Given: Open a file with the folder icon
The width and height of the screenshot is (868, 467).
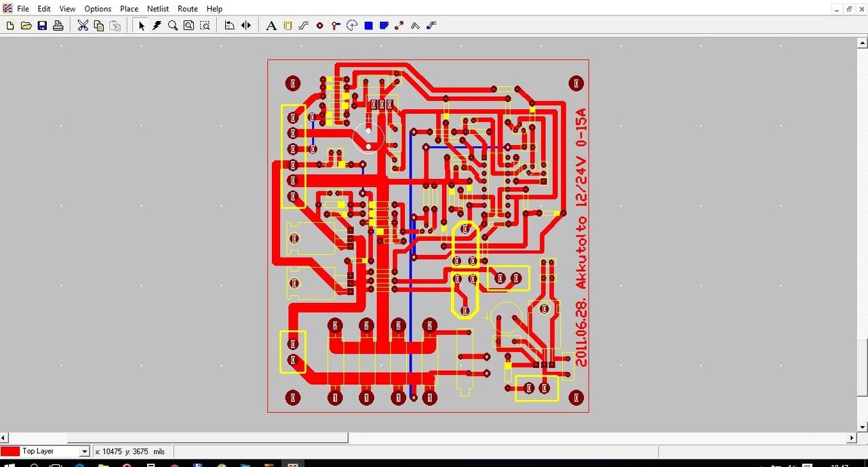Looking at the screenshot, I should pos(26,26).
